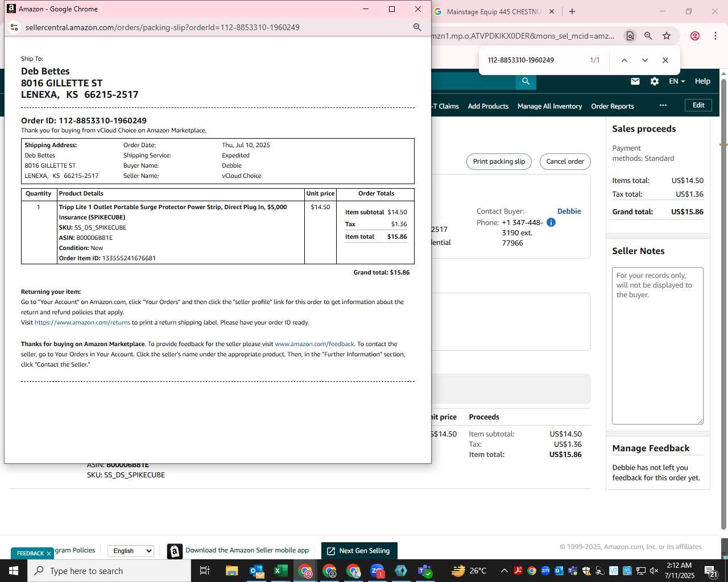Click the 26°C weather widget
The image size is (728, 582).
point(469,571)
